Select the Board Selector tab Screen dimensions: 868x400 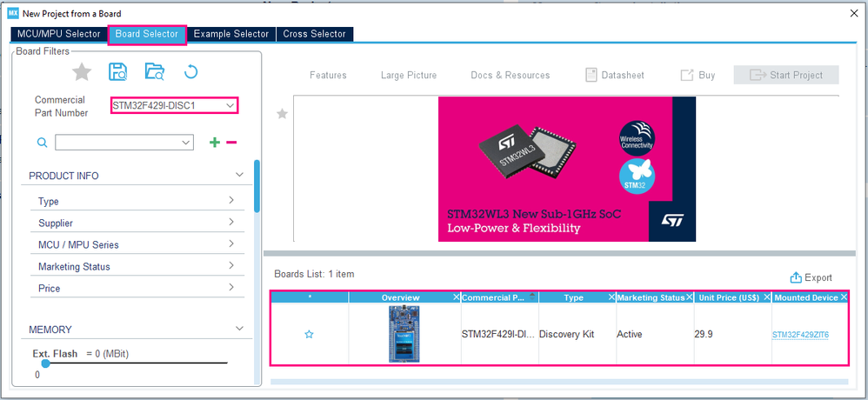click(147, 34)
